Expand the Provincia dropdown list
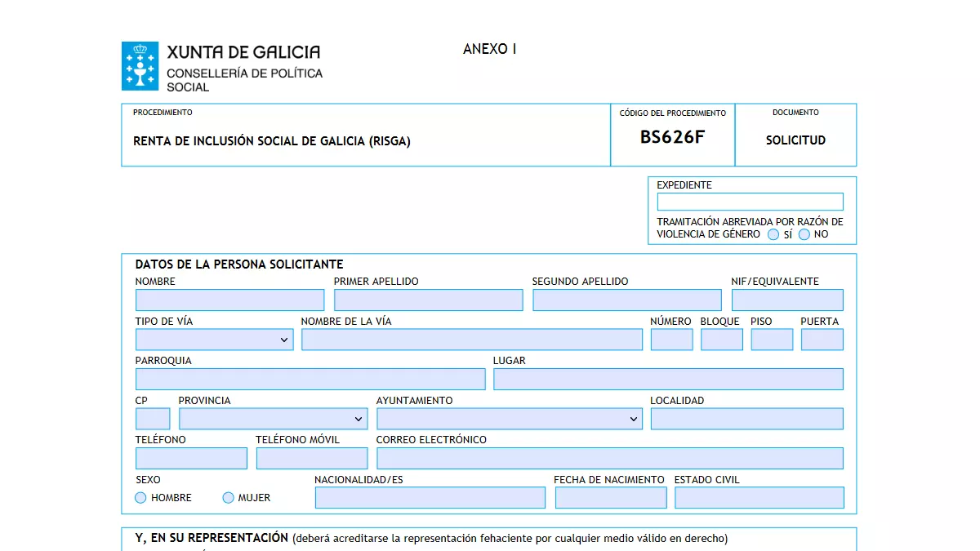980x551 pixels. point(273,419)
